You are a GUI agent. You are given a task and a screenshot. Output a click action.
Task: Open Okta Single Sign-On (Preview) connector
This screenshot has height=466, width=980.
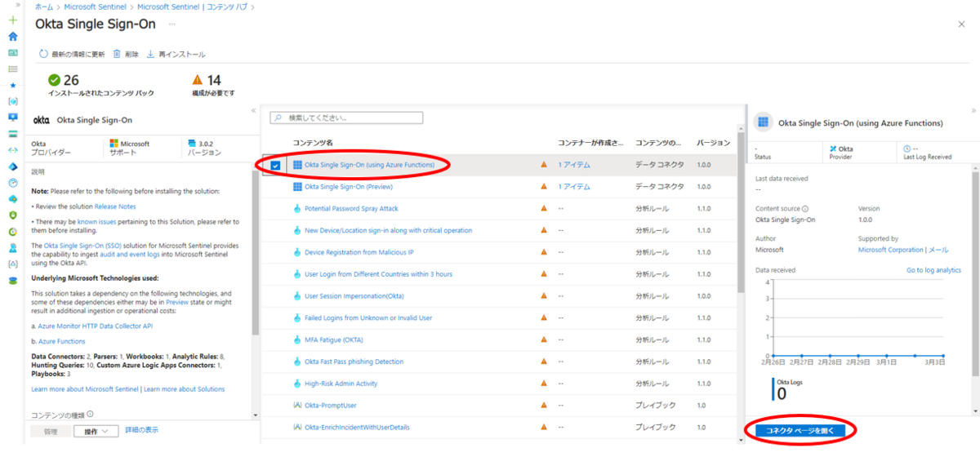[x=349, y=187]
